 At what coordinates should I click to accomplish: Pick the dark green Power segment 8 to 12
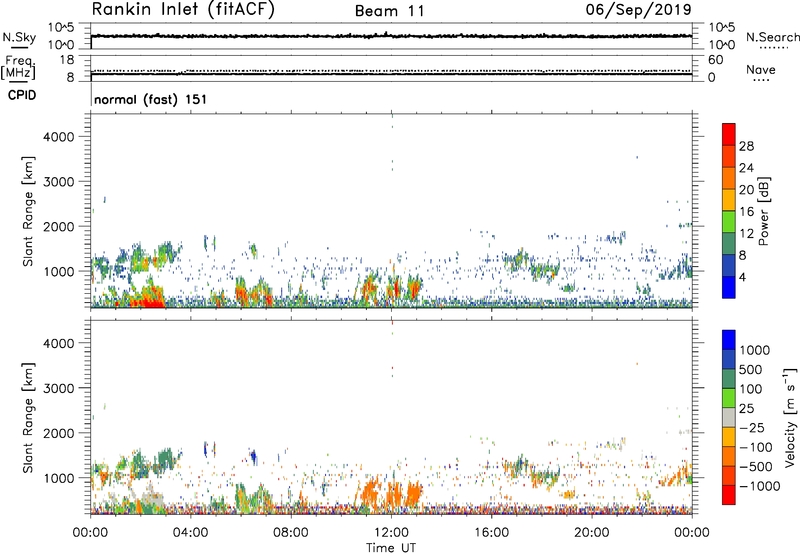point(729,244)
